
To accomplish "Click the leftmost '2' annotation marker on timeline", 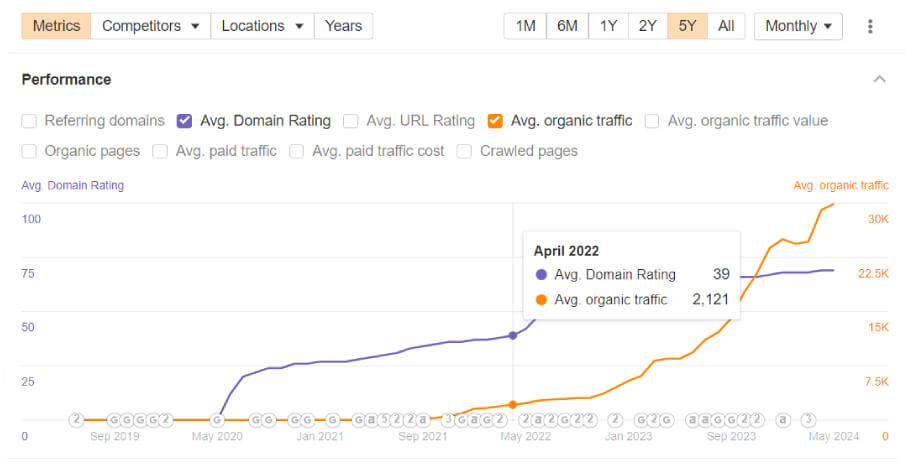I will 76,420.
